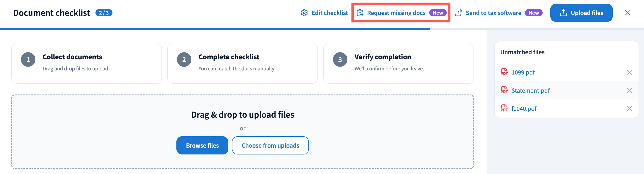The width and height of the screenshot is (644, 174).
Task: Click the upload arrow icon in Upload files
Action: pyautogui.click(x=563, y=13)
